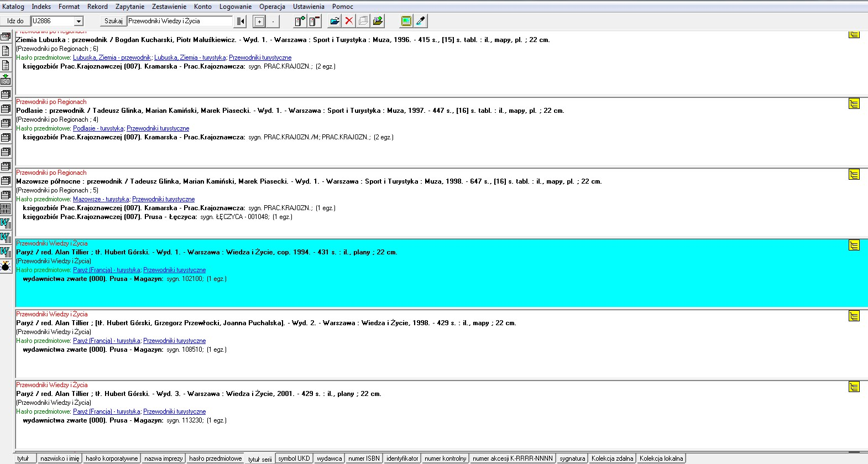
Task: Switch to the nazwa imprezy tab
Action: pyautogui.click(x=164, y=458)
